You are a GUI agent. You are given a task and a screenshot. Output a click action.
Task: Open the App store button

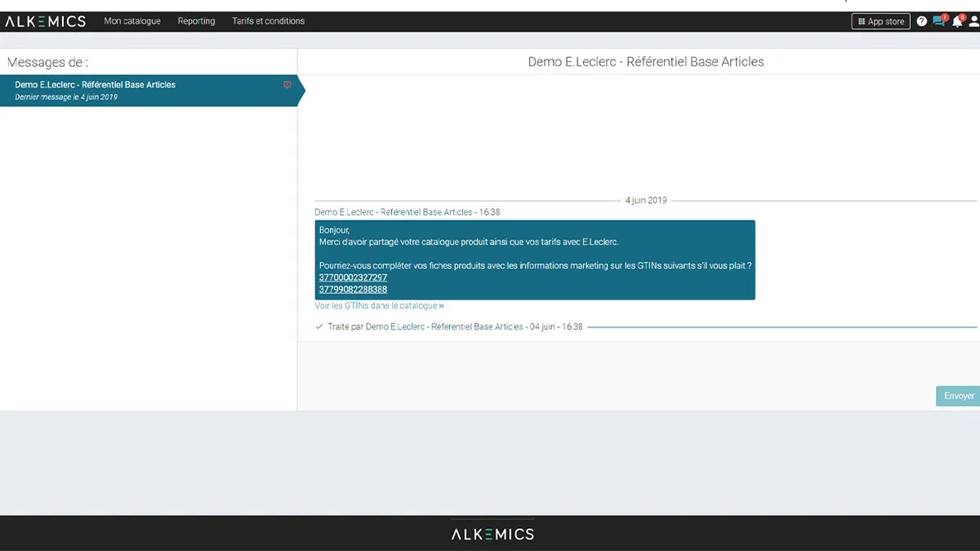[880, 21]
